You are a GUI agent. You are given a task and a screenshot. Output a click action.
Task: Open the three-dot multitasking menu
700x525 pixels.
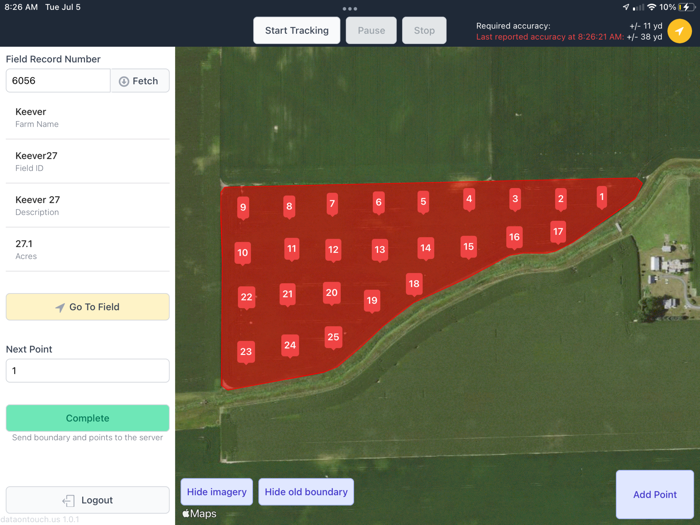[x=350, y=8]
